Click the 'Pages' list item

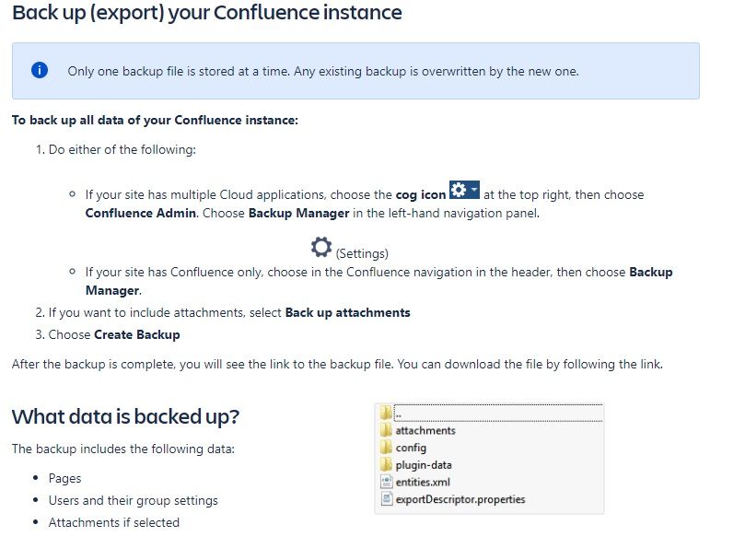coord(64,478)
